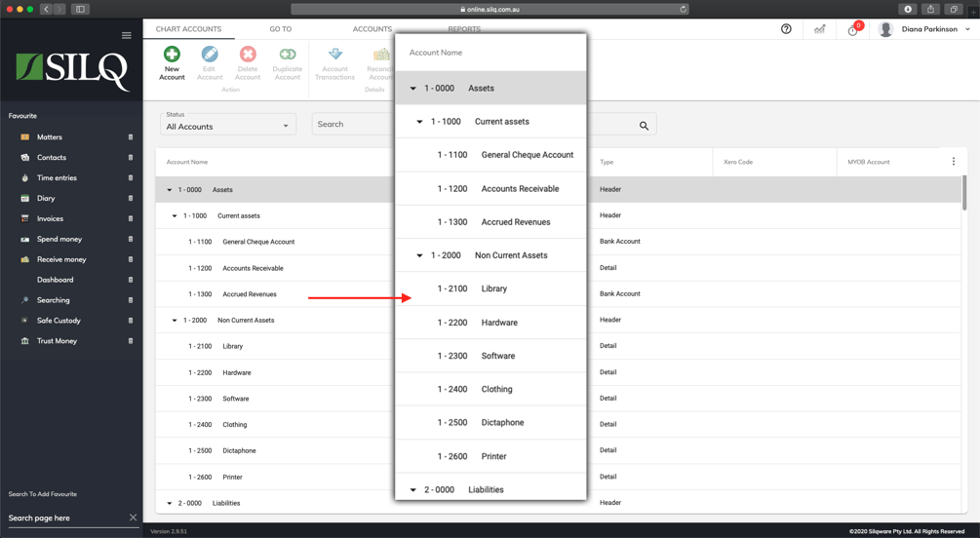Click the Search accounts input field
The height and width of the screenshot is (538, 980).
click(x=353, y=124)
